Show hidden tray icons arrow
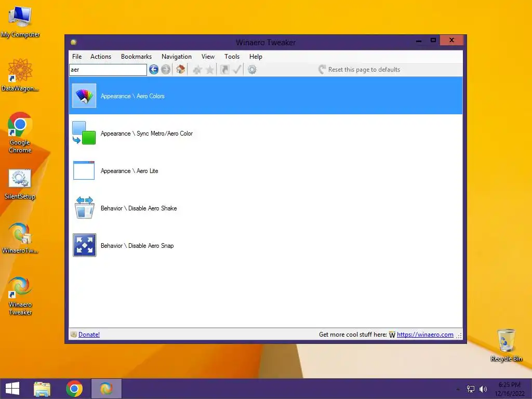 (x=458, y=389)
